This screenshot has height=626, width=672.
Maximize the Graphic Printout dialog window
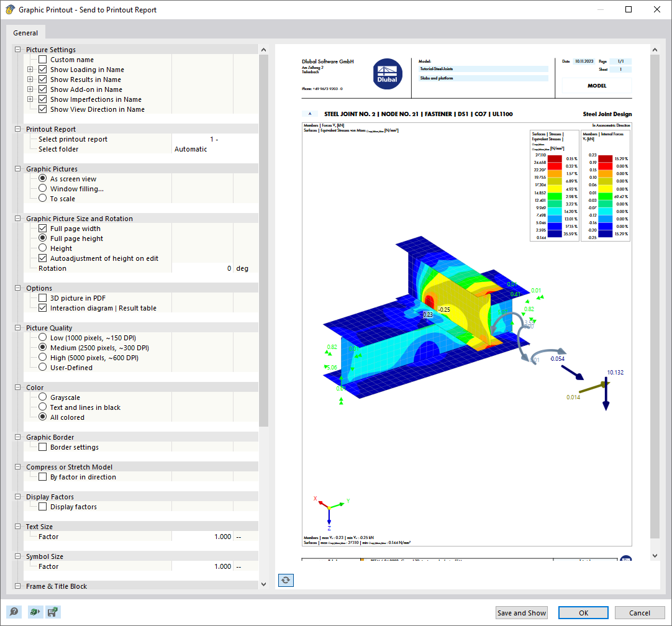(629, 9)
